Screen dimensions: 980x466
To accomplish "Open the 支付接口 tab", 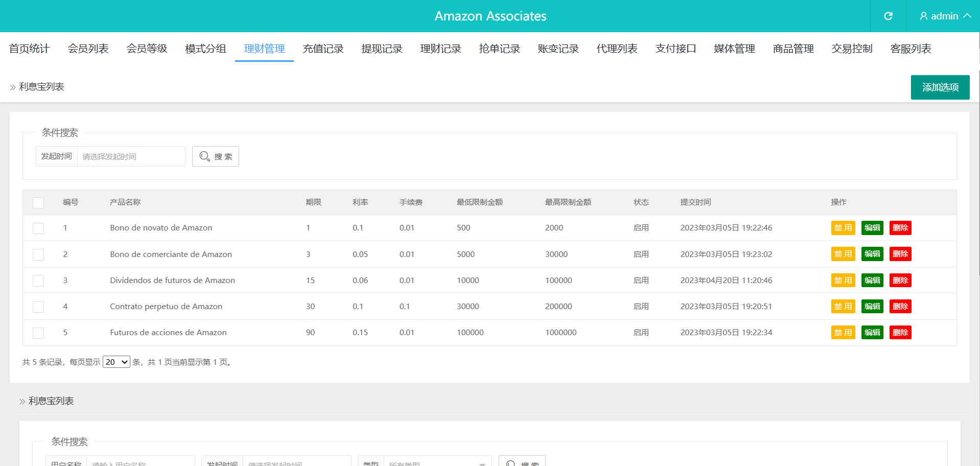I will click(675, 49).
